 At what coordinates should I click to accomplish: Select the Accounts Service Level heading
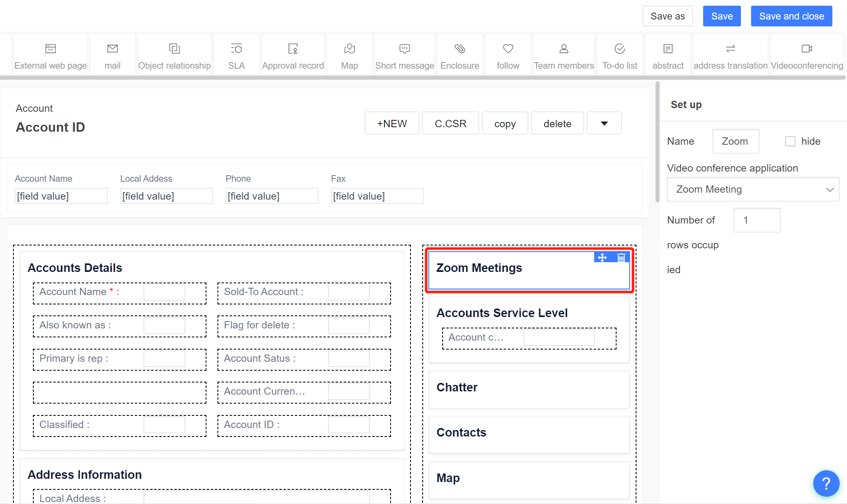pos(502,313)
